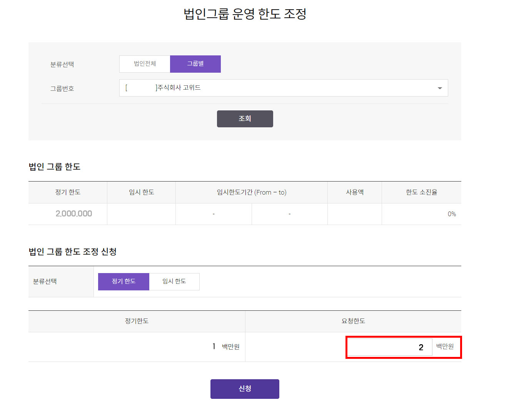The height and width of the screenshot is (420, 529).
Task: Click the 한도 소진율 column header
Action: 421,192
